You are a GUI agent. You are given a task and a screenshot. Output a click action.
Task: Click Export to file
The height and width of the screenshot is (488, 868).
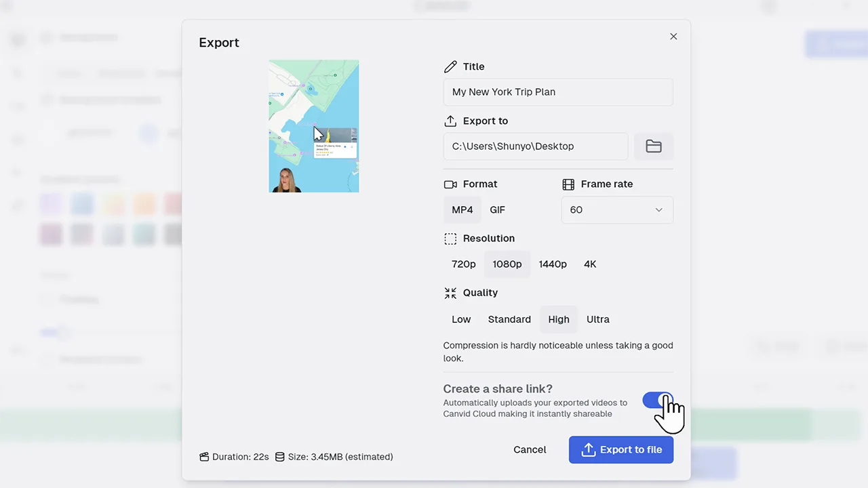click(621, 449)
